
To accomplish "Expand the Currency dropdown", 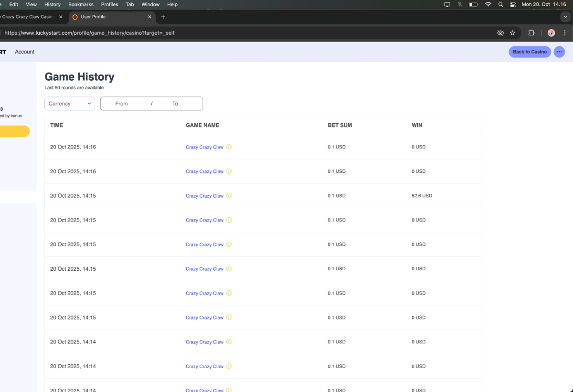I will click(70, 104).
